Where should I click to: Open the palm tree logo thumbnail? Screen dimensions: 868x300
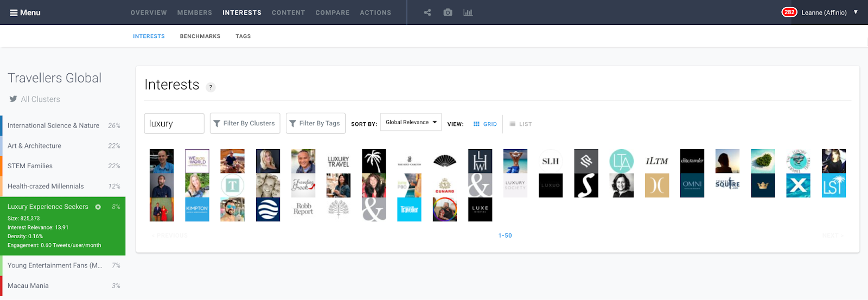tap(374, 161)
